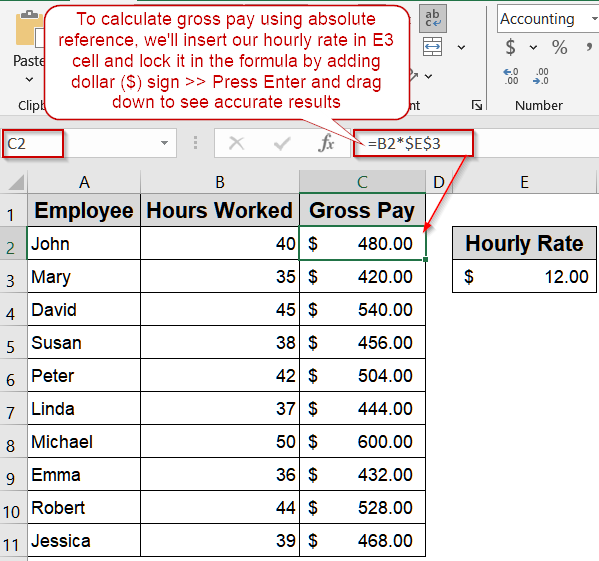
Task: Click the Enter formula checkmark icon
Action: [282, 144]
